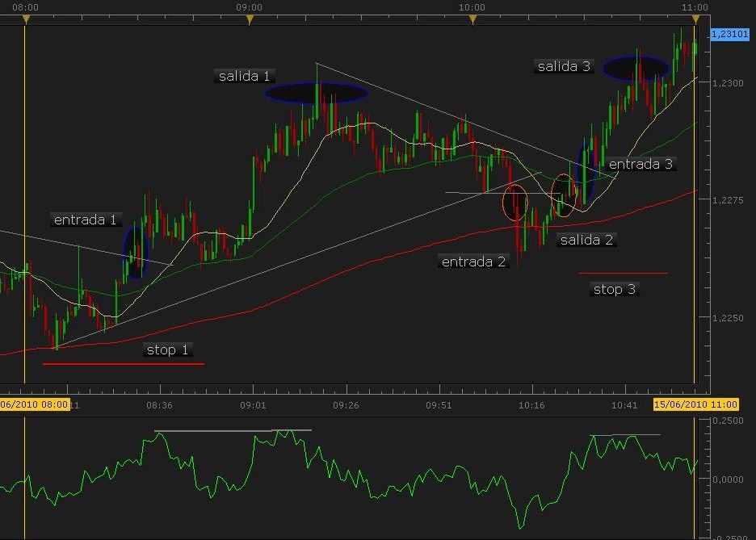The image size is (756, 540).
Task: Click the 10:41 time axis label
Action: [x=625, y=405]
